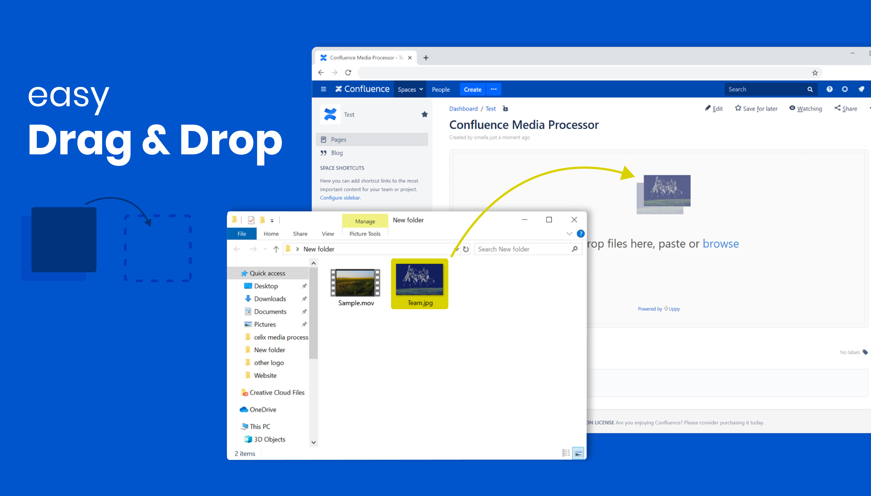Open the File tab in Explorer
Image resolution: width=871 pixels, height=496 pixels.
[x=242, y=234]
